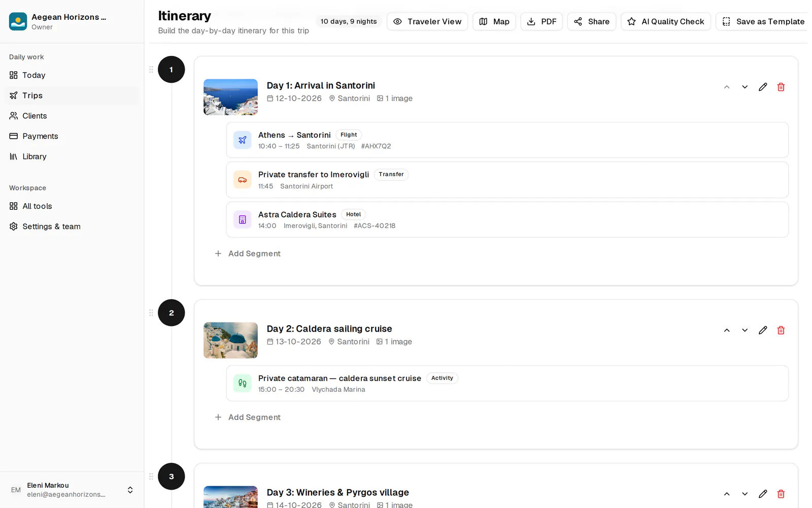Viewport: 812px width, 508px height.
Task: Click the flight icon on Athens → Santorini segment
Action: (243, 140)
